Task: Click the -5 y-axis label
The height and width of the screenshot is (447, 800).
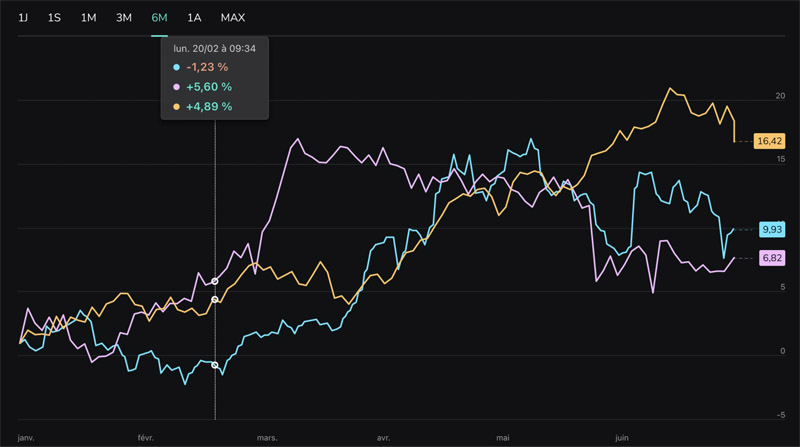Action: [x=781, y=415]
